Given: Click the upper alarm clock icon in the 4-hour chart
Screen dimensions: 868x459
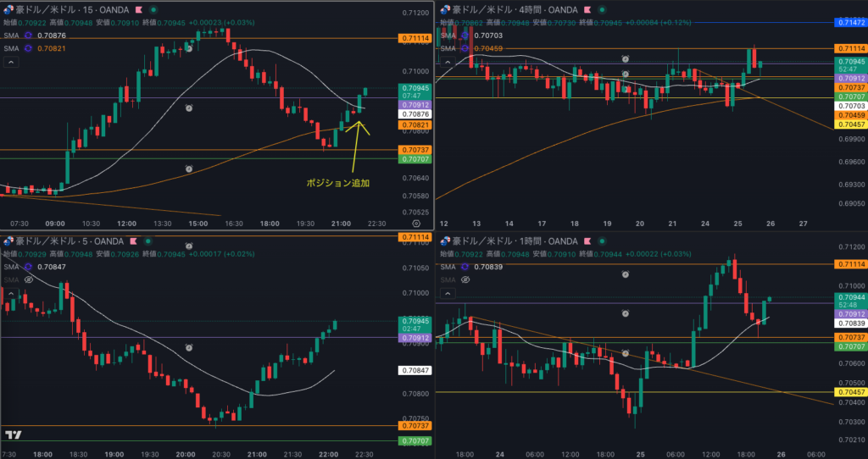Looking at the screenshot, I should pyautogui.click(x=626, y=59).
